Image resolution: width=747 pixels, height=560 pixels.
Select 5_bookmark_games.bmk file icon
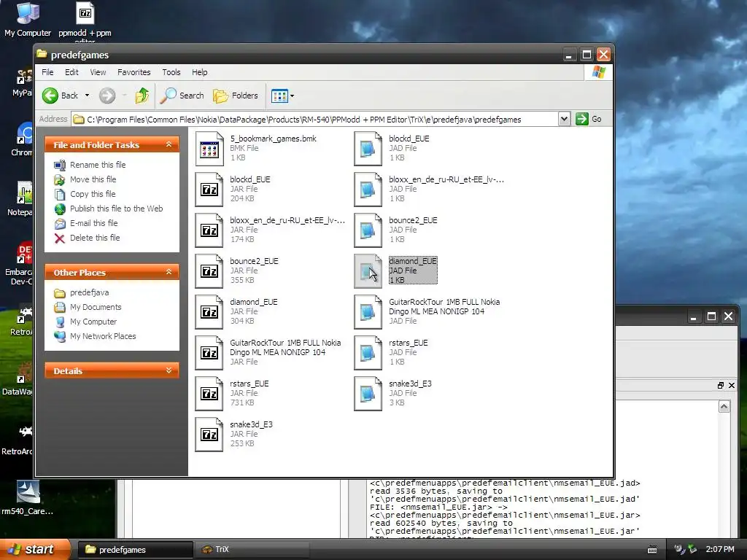[209, 149]
